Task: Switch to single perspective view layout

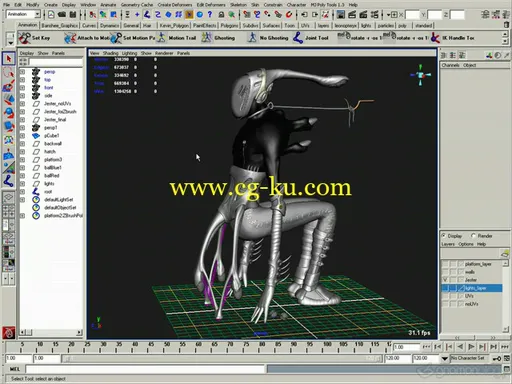Action: (x=8, y=197)
